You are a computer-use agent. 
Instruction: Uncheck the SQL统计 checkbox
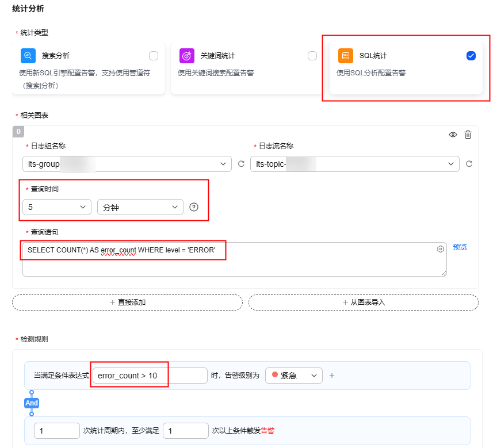471,56
